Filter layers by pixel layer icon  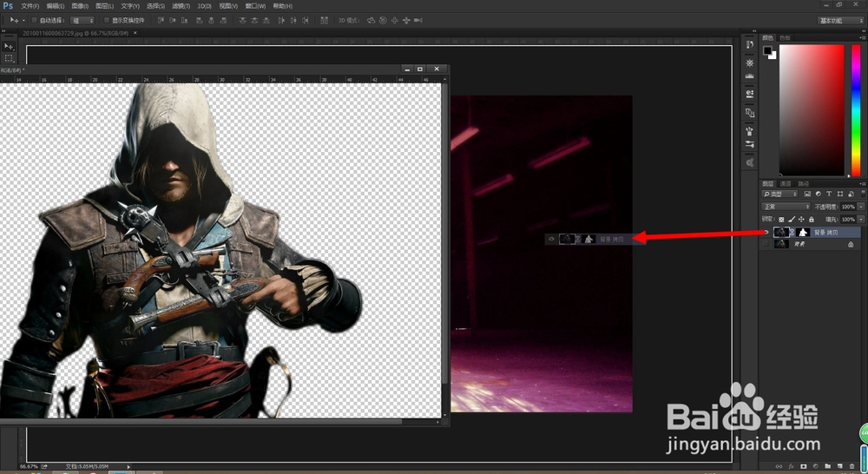tap(807, 194)
